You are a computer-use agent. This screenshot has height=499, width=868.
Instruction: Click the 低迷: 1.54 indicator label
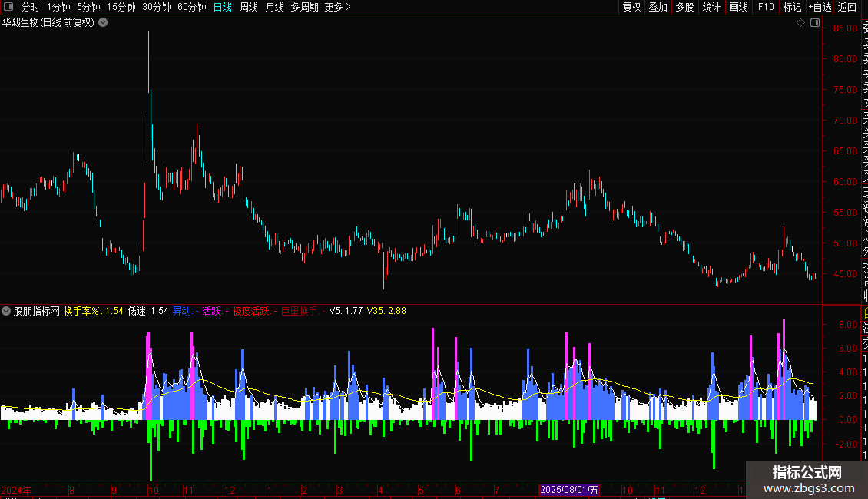[147, 311]
